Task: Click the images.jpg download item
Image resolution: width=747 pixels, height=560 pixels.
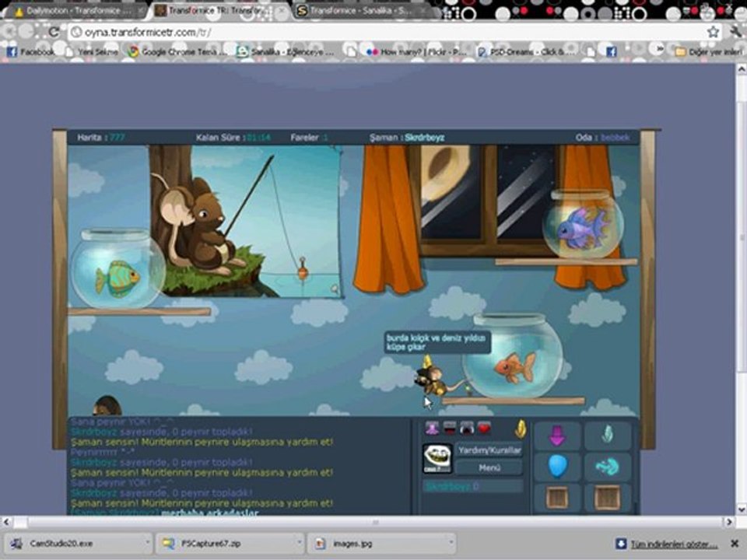Action: click(x=377, y=544)
